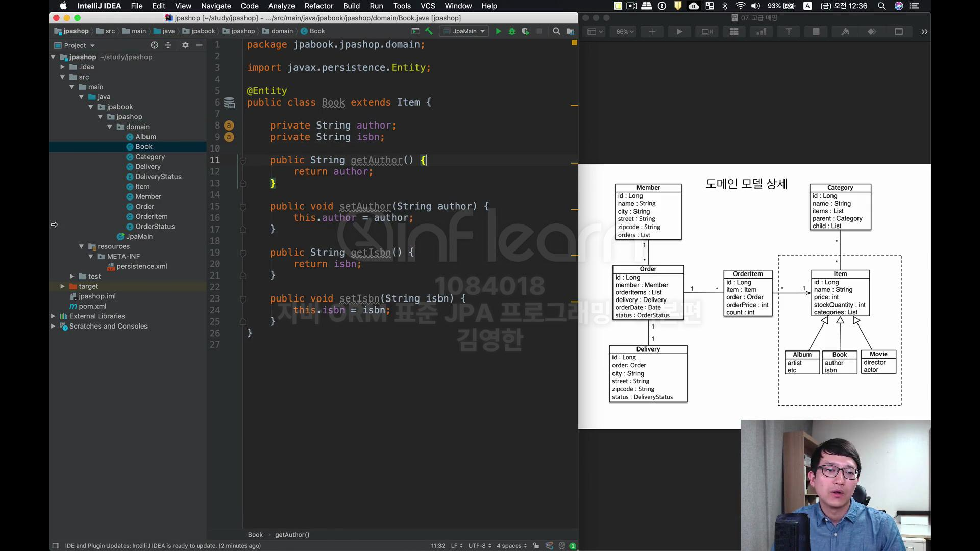980x551 pixels.
Task: Open Project Structure icon in toolbar
Action: coord(570,31)
